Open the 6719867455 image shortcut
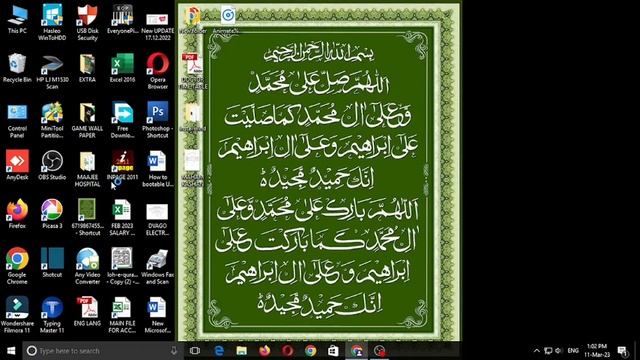The image size is (640, 360). [x=87, y=217]
